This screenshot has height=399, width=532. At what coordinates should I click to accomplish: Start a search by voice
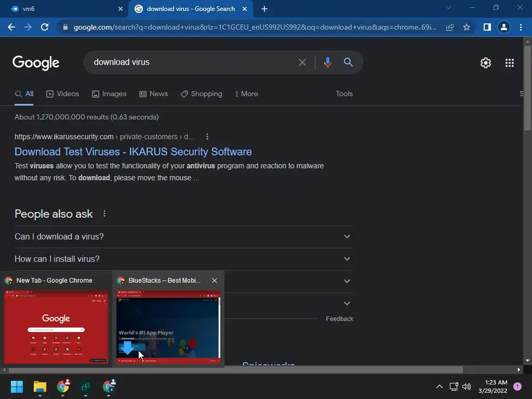click(x=327, y=62)
